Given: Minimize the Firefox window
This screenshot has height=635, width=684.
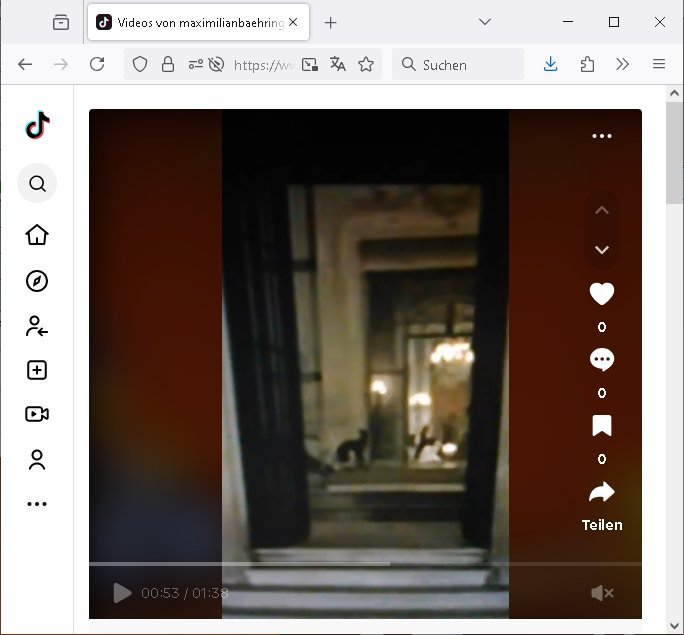Looking at the screenshot, I should pos(568,22).
